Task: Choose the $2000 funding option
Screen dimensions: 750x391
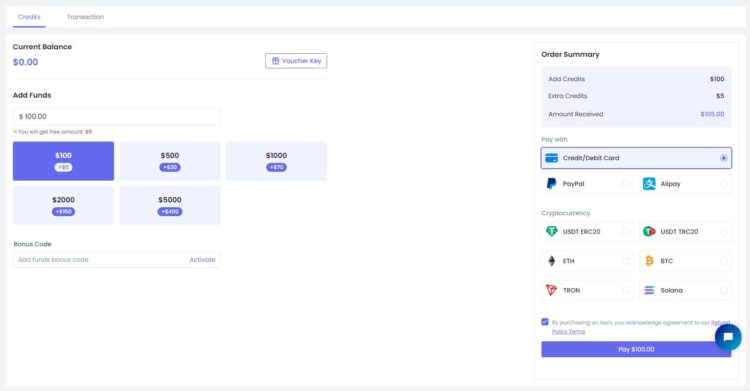Action: click(x=63, y=205)
